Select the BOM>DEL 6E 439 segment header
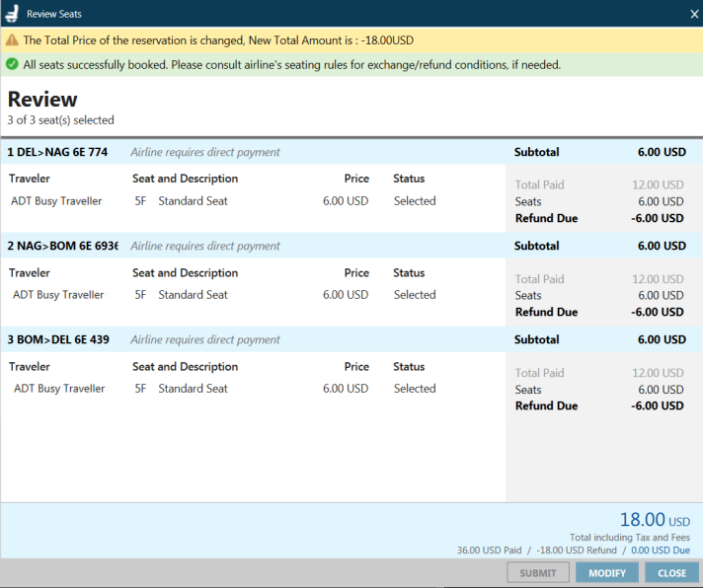 point(57,339)
